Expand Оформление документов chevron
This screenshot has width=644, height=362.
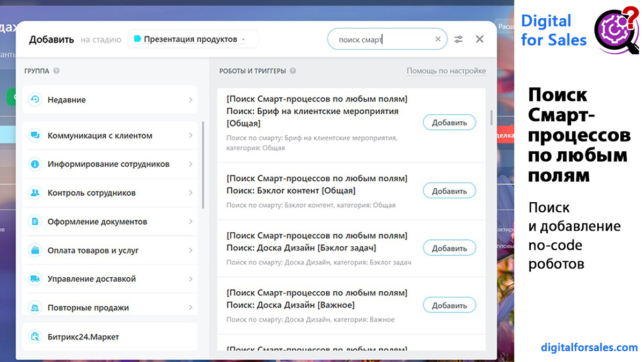coord(191,221)
